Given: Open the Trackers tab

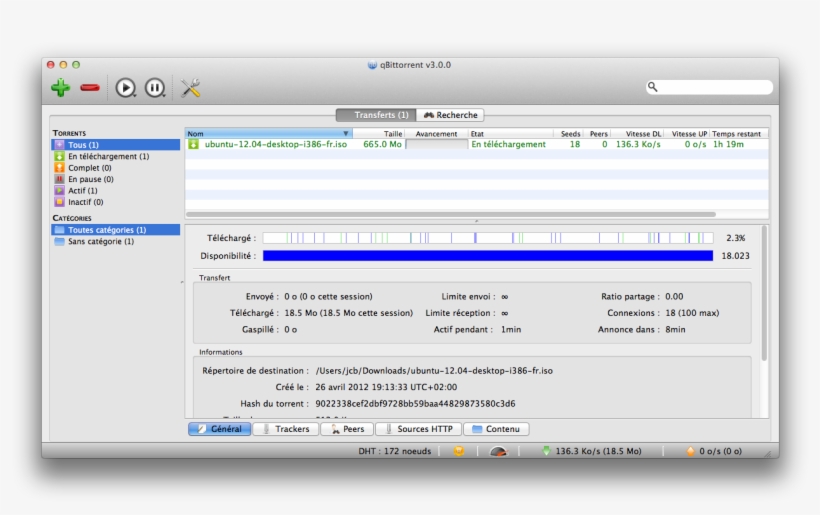Looking at the screenshot, I should coord(286,429).
